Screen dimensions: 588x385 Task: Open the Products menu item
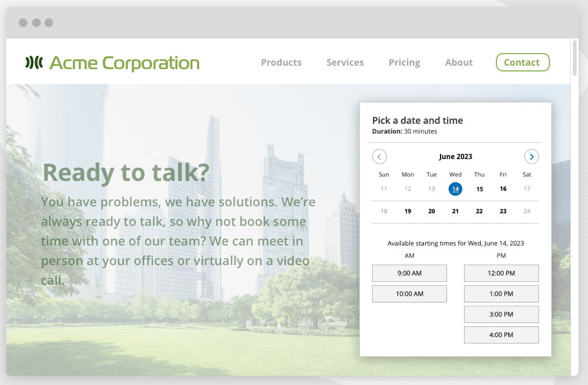tap(281, 62)
